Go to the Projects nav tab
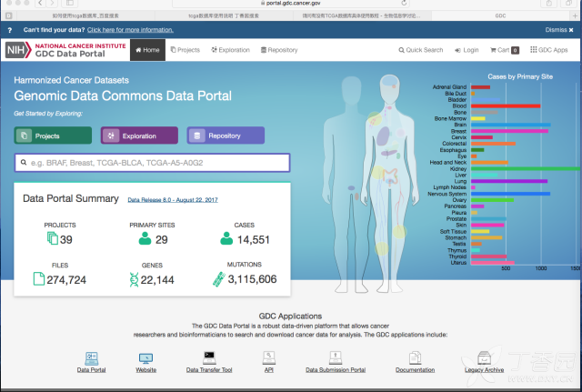The width and height of the screenshot is (582, 392). (x=185, y=50)
